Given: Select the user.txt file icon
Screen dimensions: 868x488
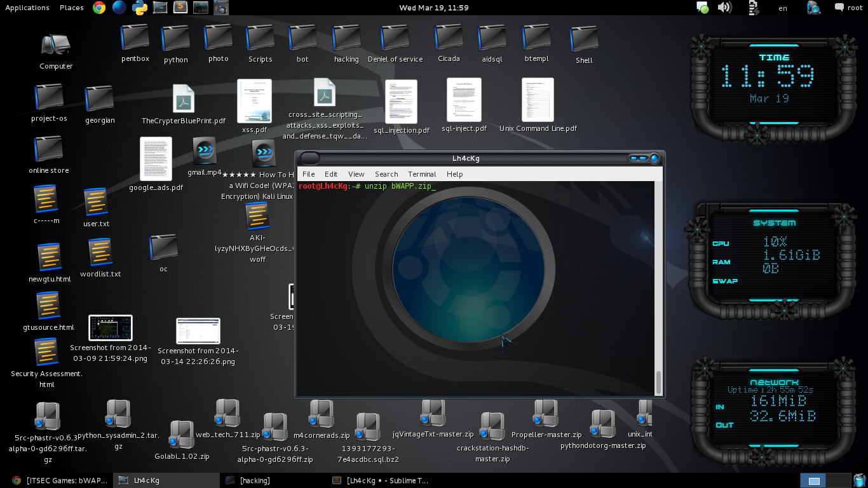Looking at the screenshot, I should pos(96,202).
